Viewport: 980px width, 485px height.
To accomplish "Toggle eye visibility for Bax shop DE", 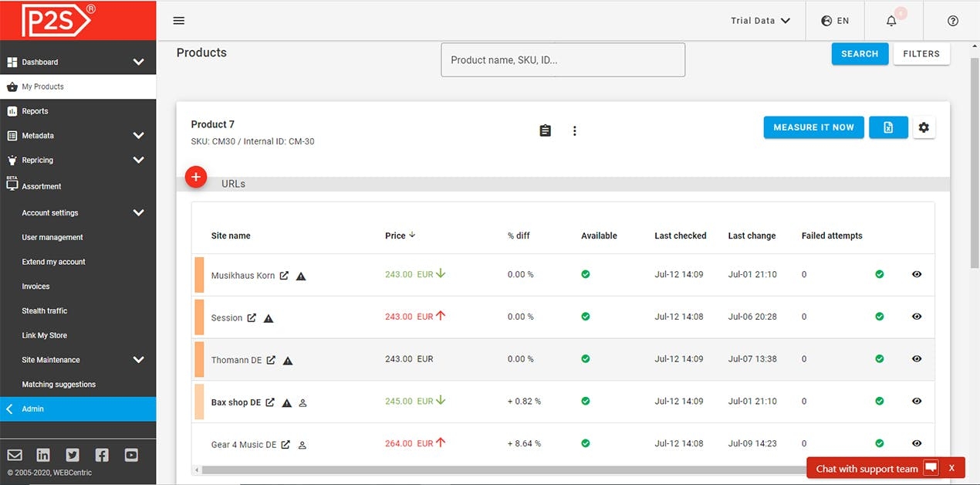I will (917, 402).
